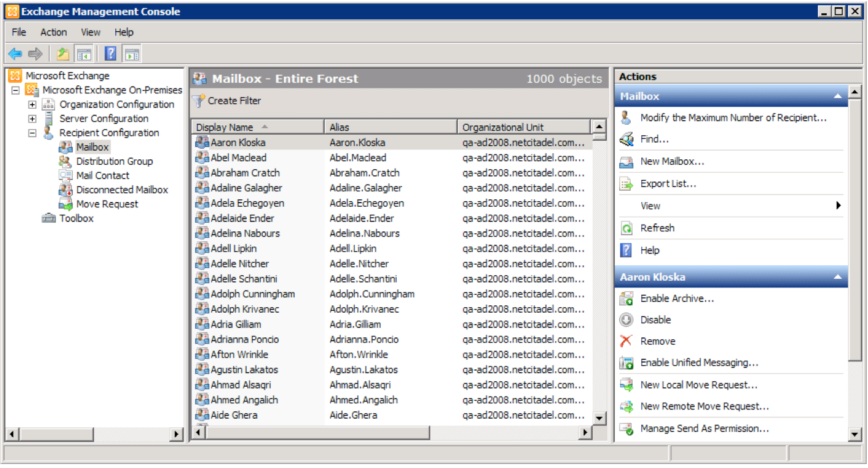Click the Back arrow toolbar icon
This screenshot has height=468, width=868.
pyautogui.click(x=15, y=54)
